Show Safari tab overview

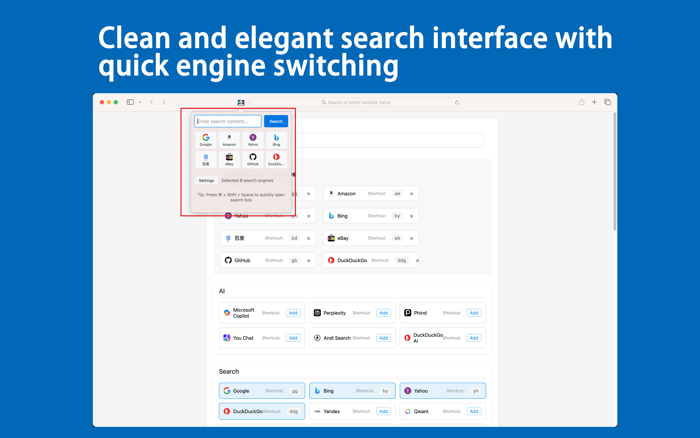(608, 102)
